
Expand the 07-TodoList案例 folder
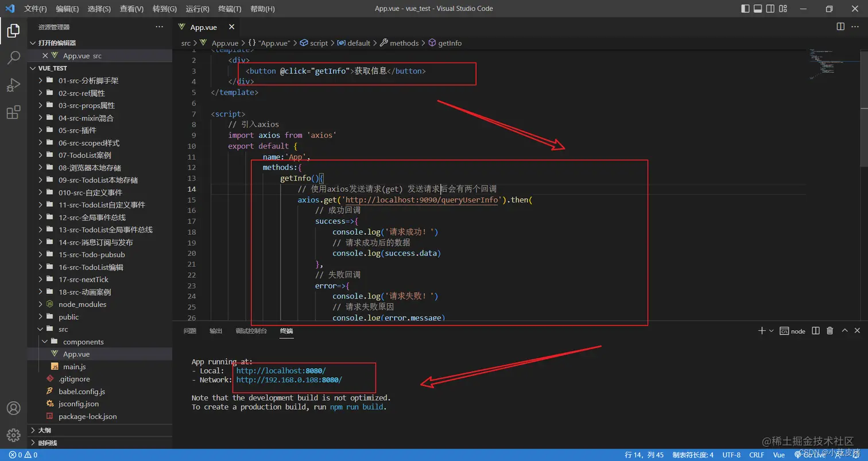pyautogui.click(x=100, y=155)
